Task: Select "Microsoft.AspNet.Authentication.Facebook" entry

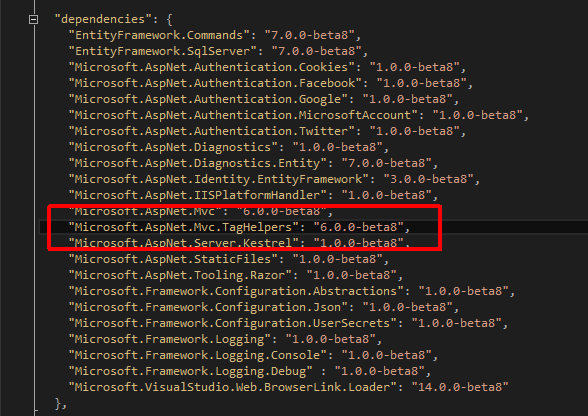Action: [x=215, y=83]
